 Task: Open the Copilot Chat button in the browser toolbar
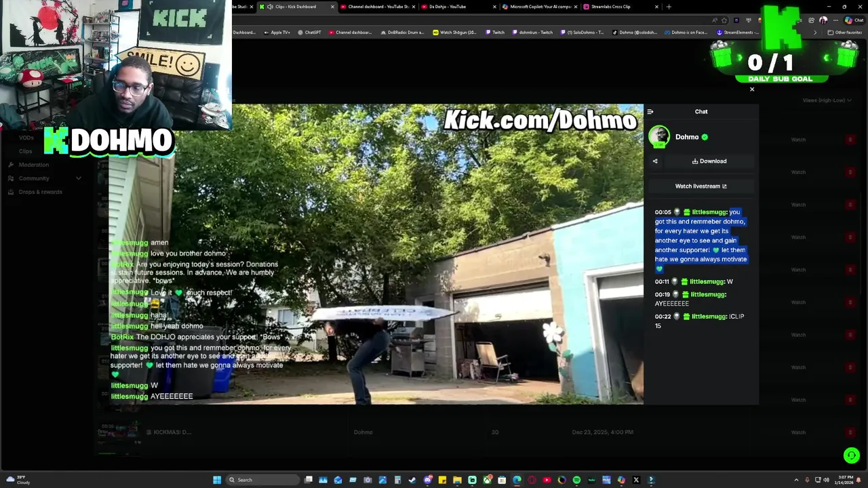854,20
